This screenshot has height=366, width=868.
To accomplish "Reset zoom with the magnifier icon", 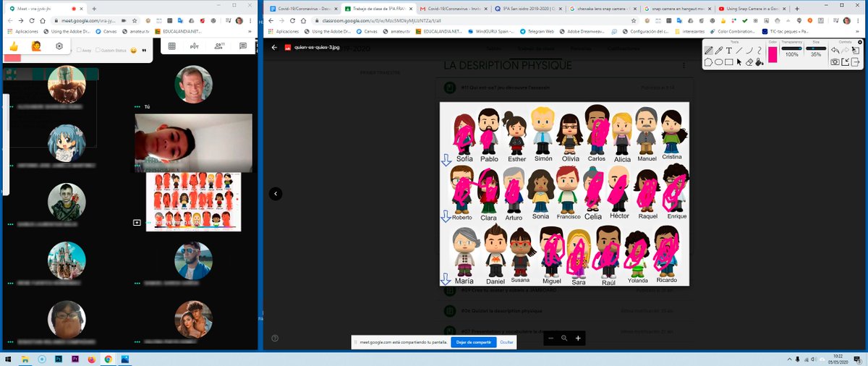I will pyautogui.click(x=564, y=338).
